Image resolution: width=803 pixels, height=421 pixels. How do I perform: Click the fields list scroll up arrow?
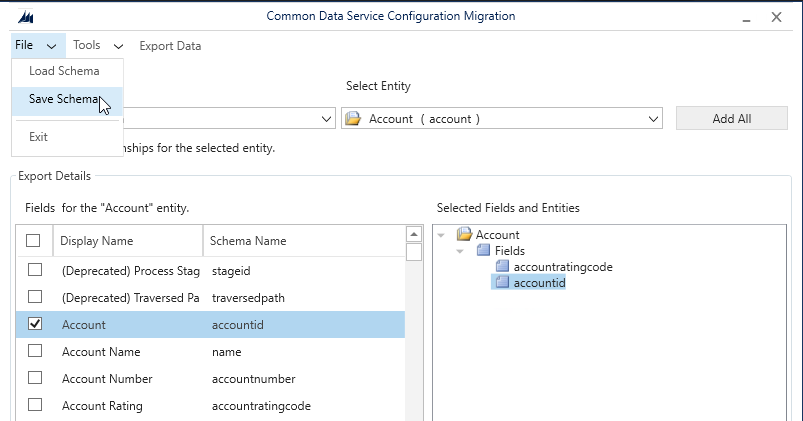414,234
